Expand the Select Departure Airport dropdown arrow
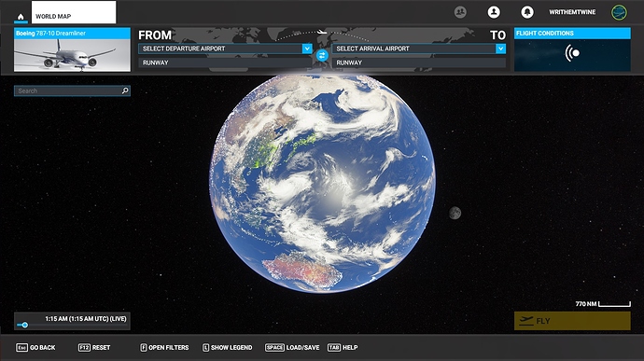Screen dimensions: 644x361 click(x=307, y=49)
